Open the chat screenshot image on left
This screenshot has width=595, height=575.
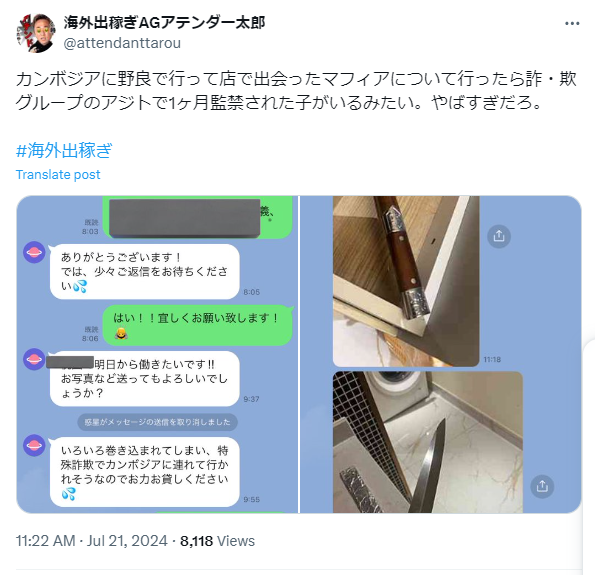click(x=157, y=354)
